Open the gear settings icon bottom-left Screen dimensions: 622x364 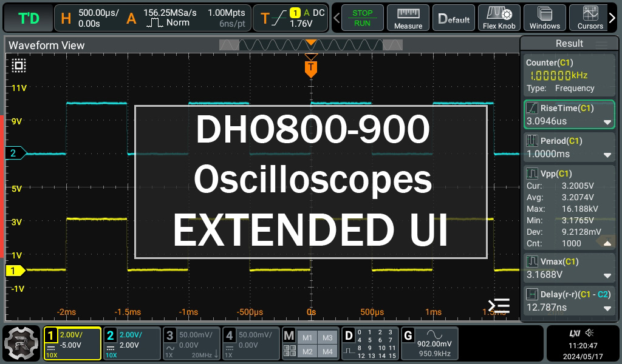[x=21, y=343]
